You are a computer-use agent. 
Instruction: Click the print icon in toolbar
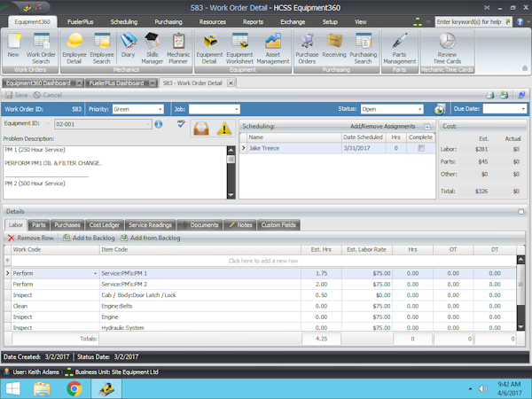[490, 95]
